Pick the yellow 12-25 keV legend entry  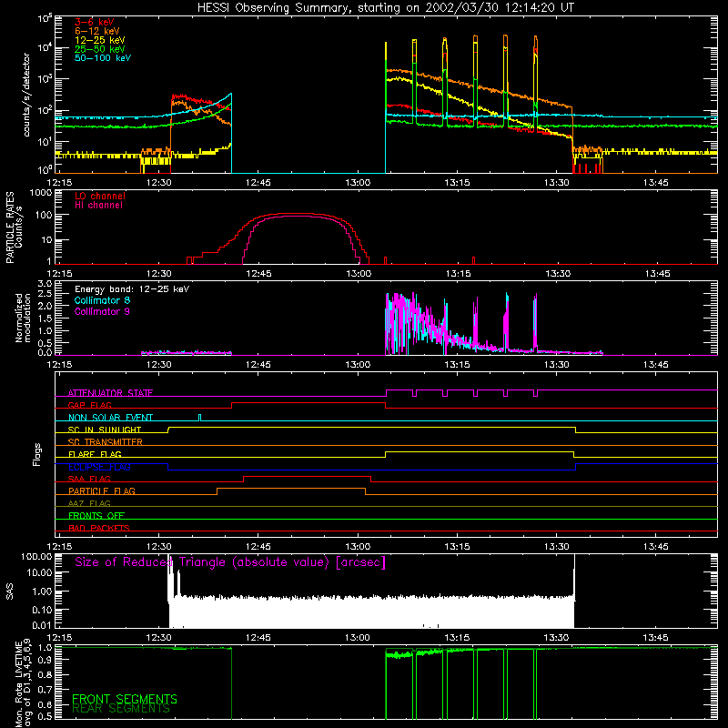coord(99,40)
